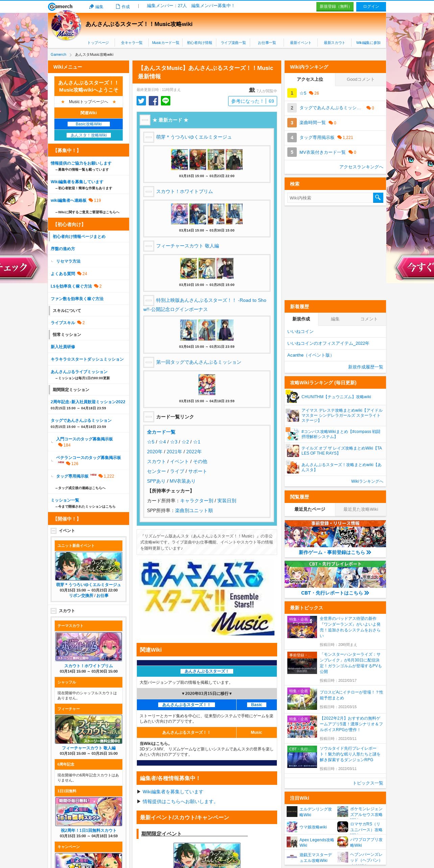434x868 pixels.
Task: Collapse the フィーチャースカウト 敬人編 card section
Action: [x=149, y=246]
